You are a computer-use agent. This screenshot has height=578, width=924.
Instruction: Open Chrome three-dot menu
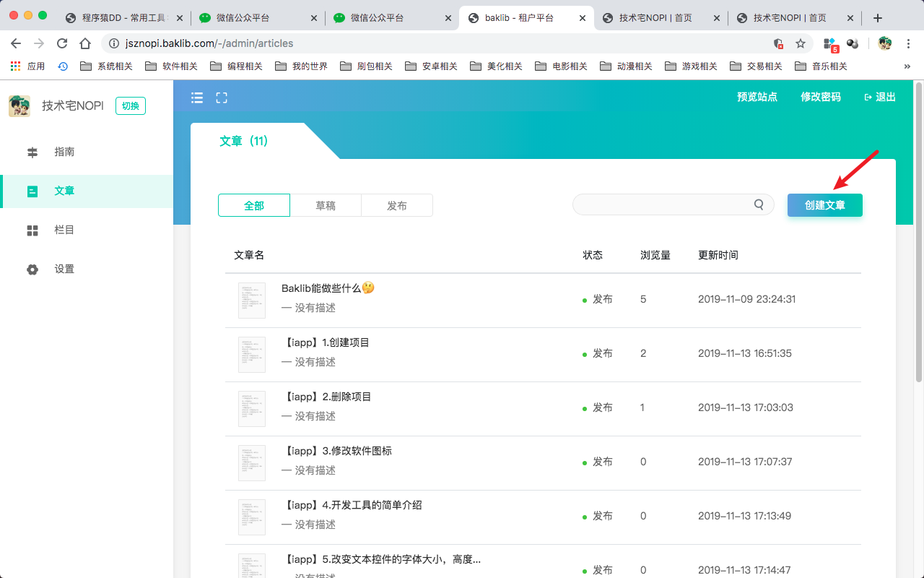tap(908, 43)
